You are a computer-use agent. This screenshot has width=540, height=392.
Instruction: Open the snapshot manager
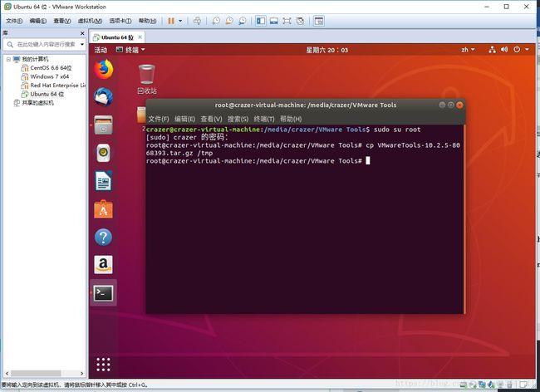(x=243, y=21)
